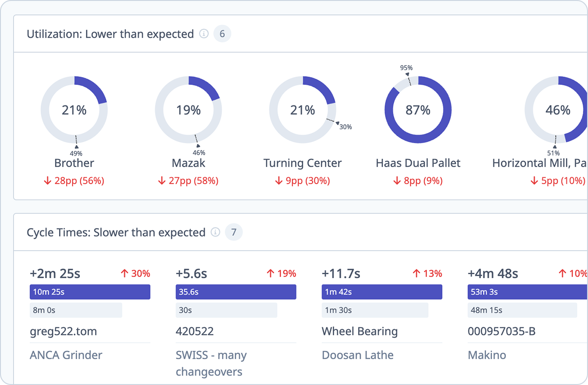Click the 48m 15s expected time bar
Image resolution: width=588 pixels, height=385 pixels.
click(522, 310)
